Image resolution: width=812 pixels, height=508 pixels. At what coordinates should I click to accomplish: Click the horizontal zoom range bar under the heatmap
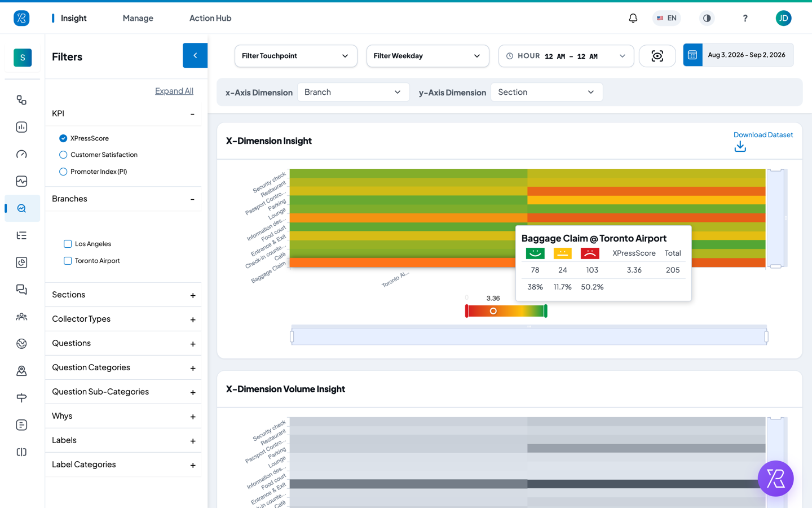[529, 337]
